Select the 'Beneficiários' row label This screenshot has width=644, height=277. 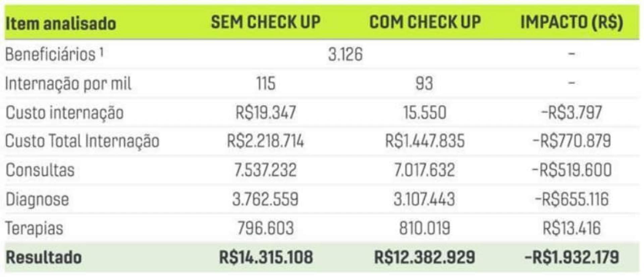pyautogui.click(x=54, y=54)
